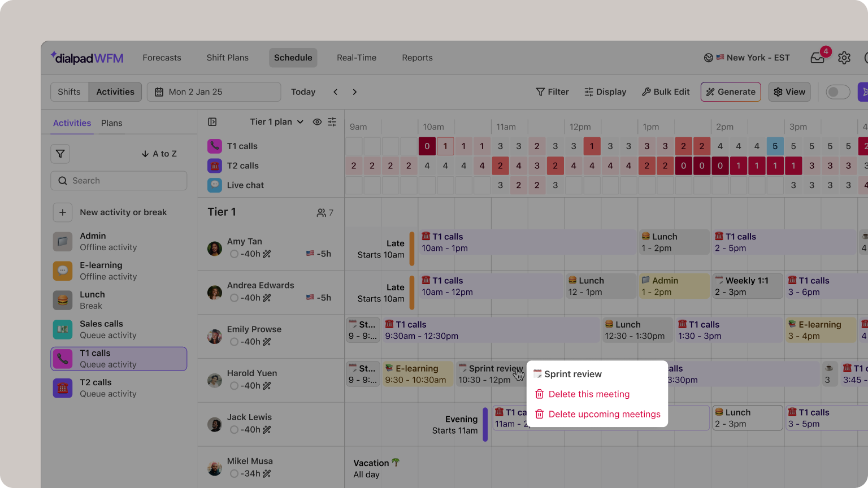Click the Tier 1 people count icon
The height and width of the screenshot is (488, 868).
[x=321, y=213]
